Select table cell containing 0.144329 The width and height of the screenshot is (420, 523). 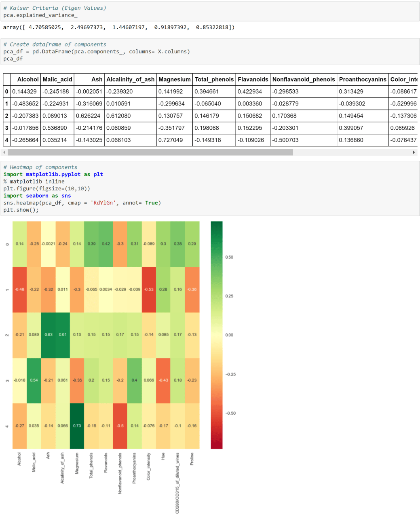[25, 92]
